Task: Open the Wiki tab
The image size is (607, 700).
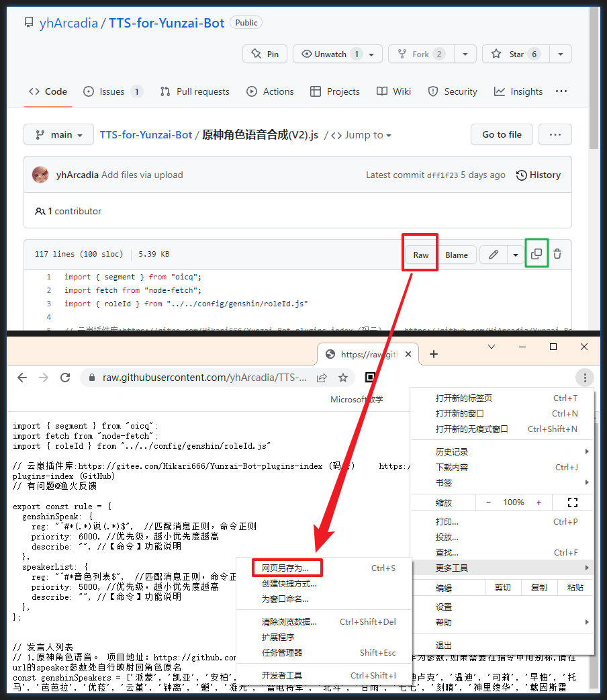Action: point(393,91)
